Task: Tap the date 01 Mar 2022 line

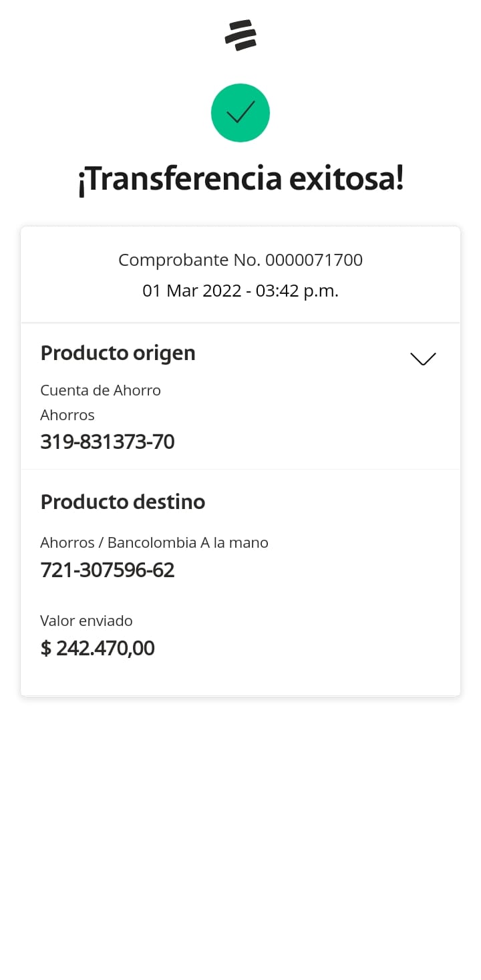Action: click(240, 291)
